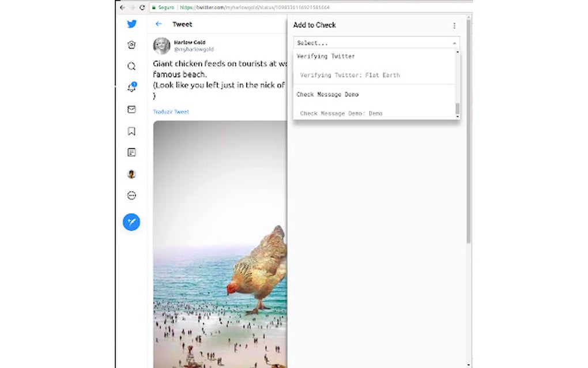The image size is (588, 368).
Task: Click the dropdown list scroll-up arrow
Action: click(x=458, y=52)
